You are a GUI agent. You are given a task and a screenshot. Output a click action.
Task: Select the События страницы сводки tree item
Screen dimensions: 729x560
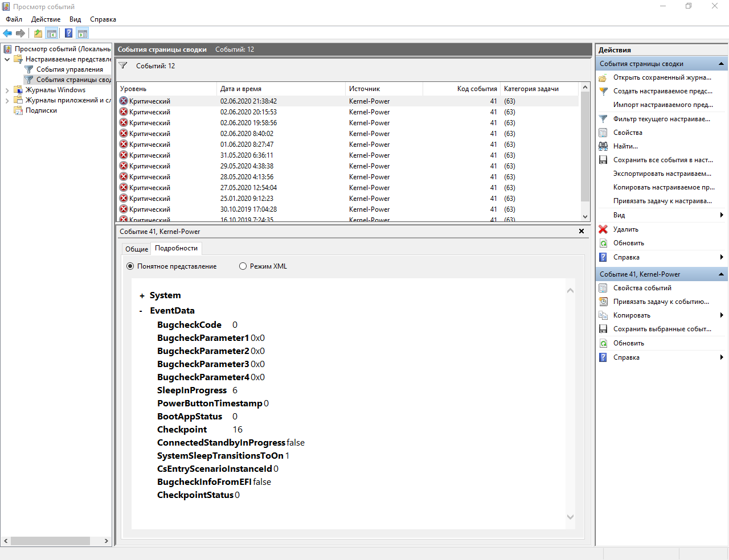click(67, 80)
